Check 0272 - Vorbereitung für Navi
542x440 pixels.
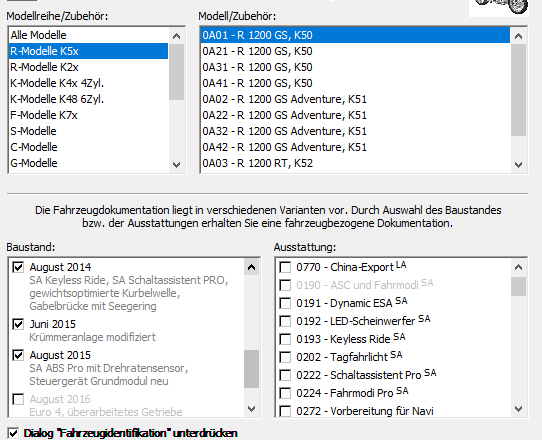pyautogui.click(x=285, y=411)
